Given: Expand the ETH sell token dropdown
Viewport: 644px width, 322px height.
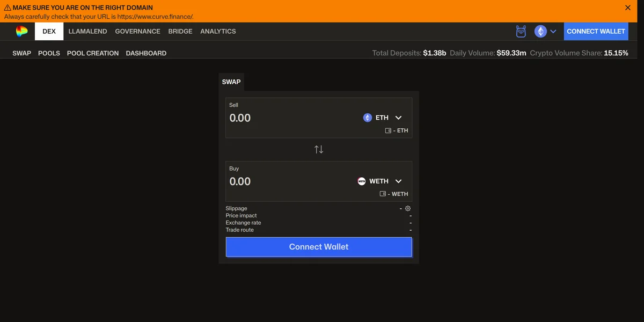Looking at the screenshot, I should 398,118.
